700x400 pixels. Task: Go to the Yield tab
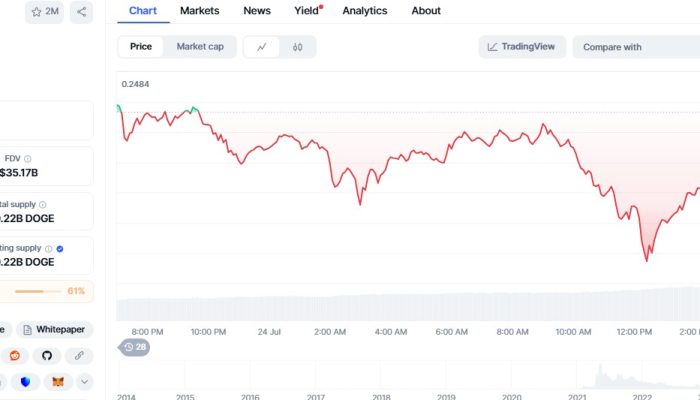click(305, 10)
